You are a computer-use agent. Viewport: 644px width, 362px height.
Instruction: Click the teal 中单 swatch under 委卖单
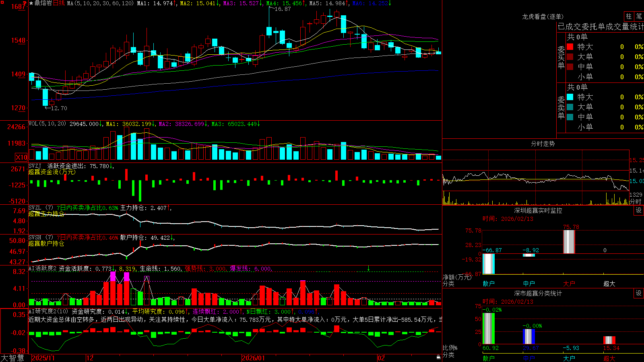coord(570,117)
